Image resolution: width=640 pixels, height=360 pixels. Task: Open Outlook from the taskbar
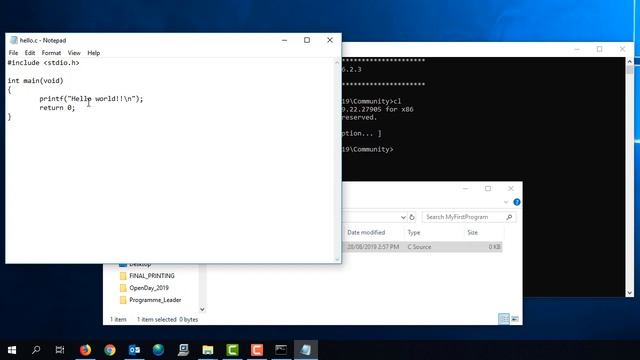point(134,350)
